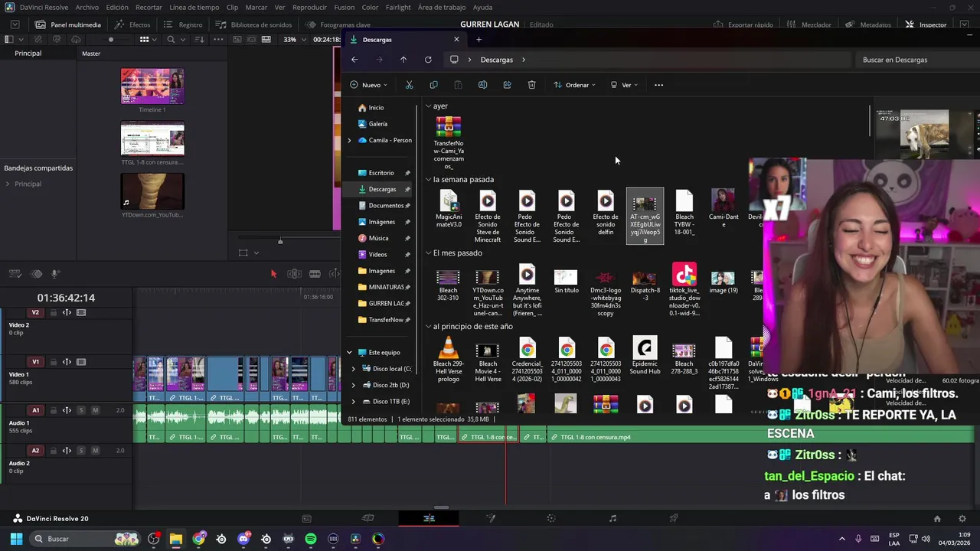This screenshot has height=551, width=980.
Task: Toggle lock on Video 2 track
Action: click(54, 312)
